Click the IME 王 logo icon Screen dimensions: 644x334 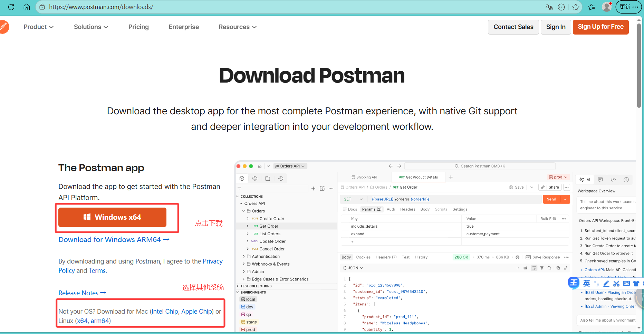[574, 283]
